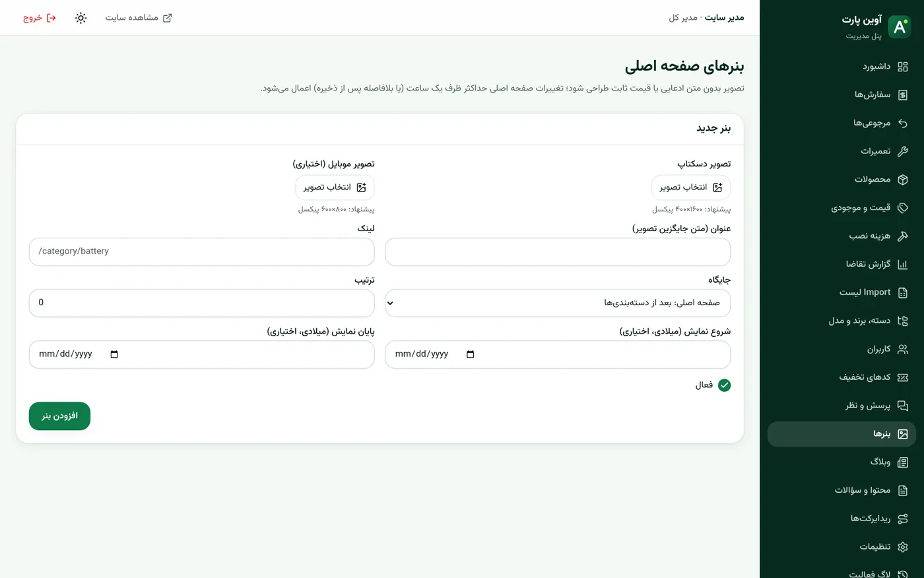The width and height of the screenshot is (924, 578).
Task: Click the خروج logout link
Action: [40, 18]
